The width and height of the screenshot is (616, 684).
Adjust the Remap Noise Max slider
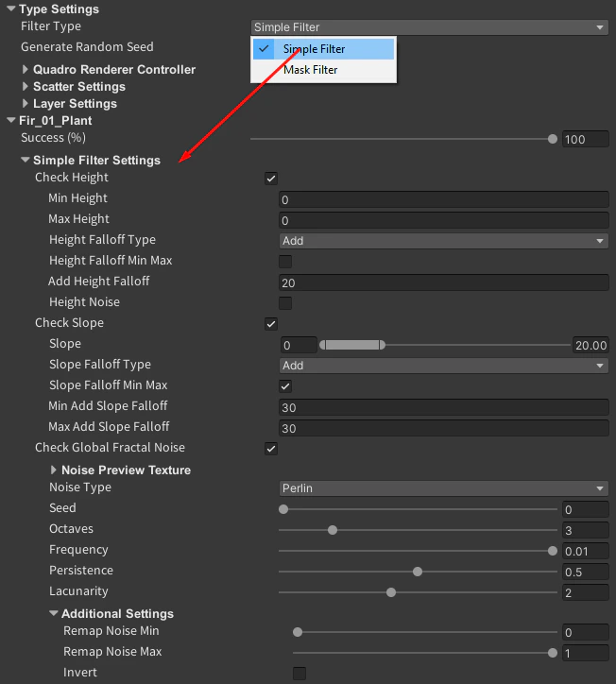(x=553, y=653)
